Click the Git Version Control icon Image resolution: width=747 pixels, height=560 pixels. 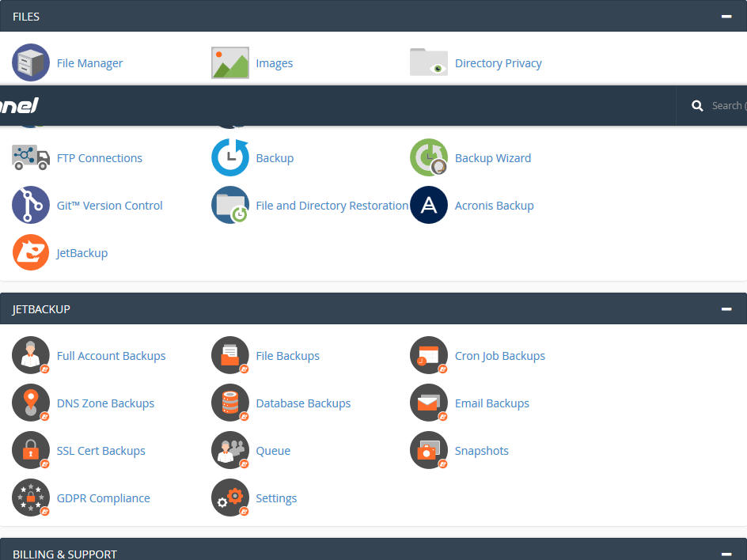pyautogui.click(x=31, y=205)
